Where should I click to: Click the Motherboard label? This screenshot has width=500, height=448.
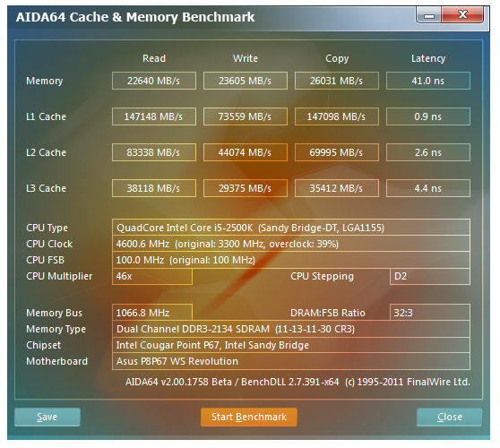[x=56, y=361]
